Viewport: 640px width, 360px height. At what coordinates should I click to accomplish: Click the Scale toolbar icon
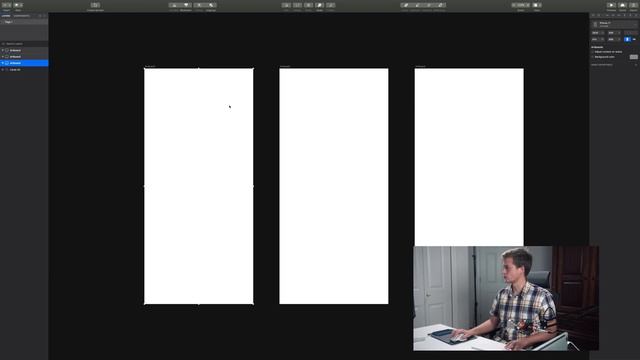pyautogui.click(x=330, y=5)
